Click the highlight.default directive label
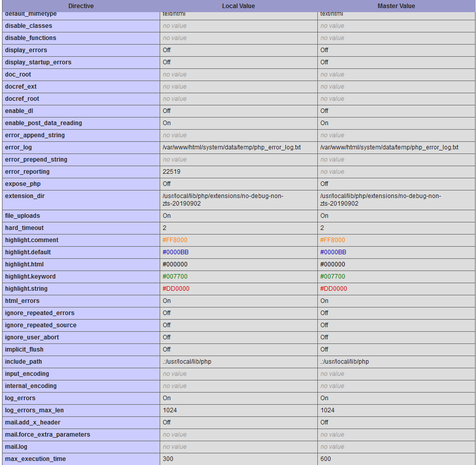The height and width of the screenshot is (465, 476). click(x=28, y=252)
